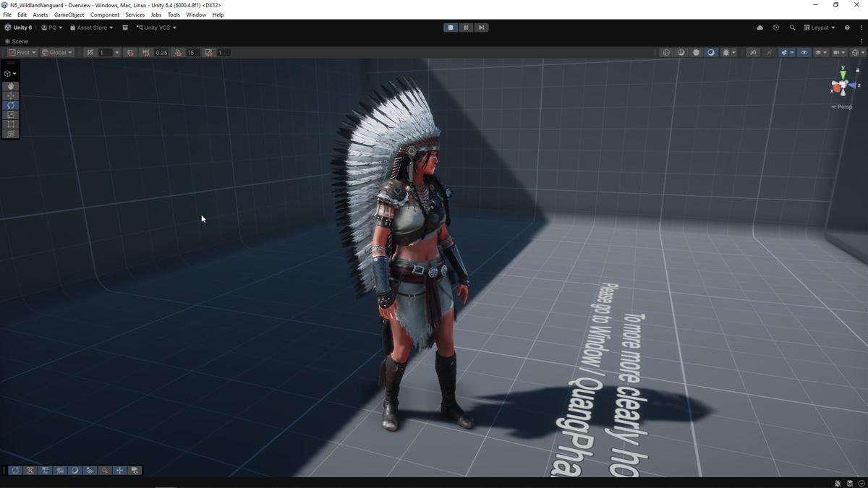868x488 pixels.
Task: Open the Global handle rotation dropdown
Action: tap(57, 52)
